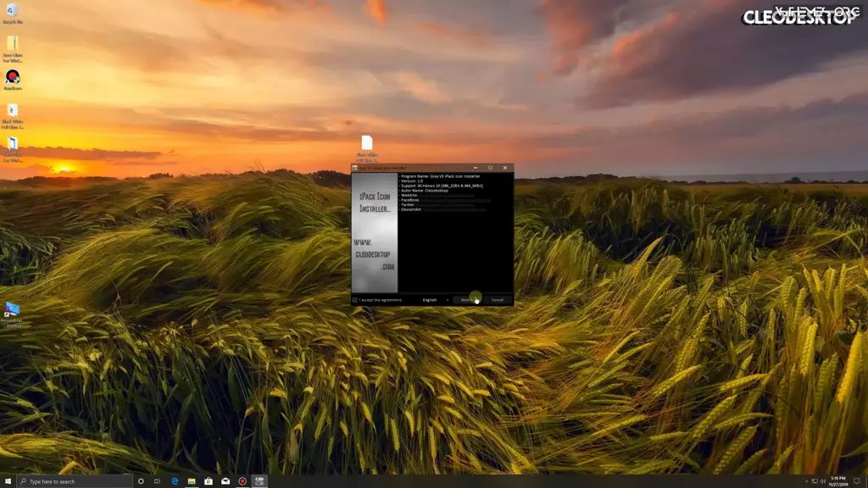Open the Mail app from the taskbar

[x=225, y=480]
